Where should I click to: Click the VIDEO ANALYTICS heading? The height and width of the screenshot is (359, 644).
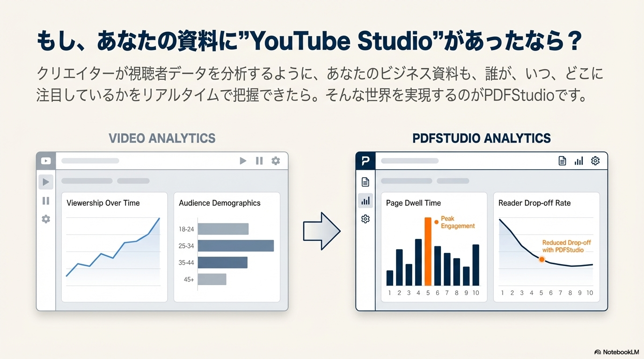pos(162,138)
